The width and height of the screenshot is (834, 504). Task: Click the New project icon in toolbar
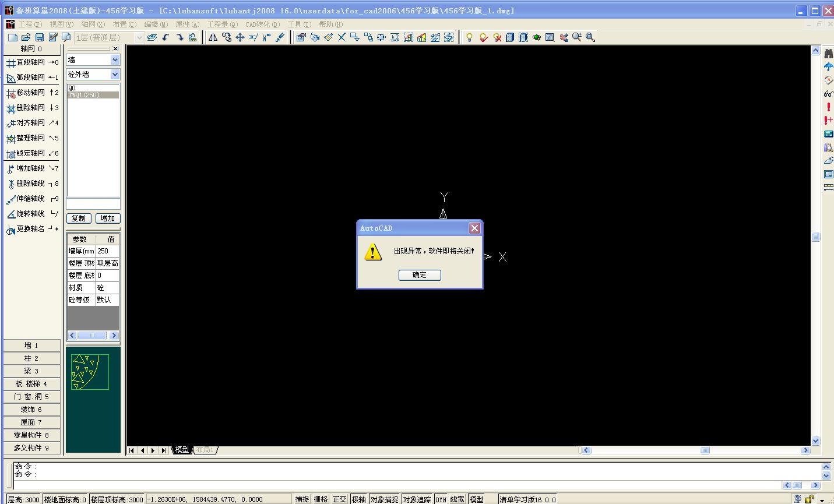(x=12, y=37)
